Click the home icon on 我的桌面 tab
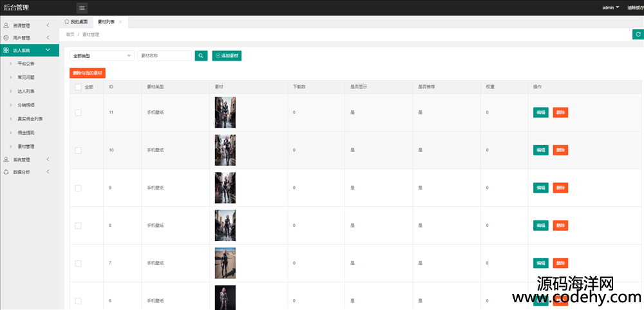This screenshot has height=310, width=644. pos(67,22)
